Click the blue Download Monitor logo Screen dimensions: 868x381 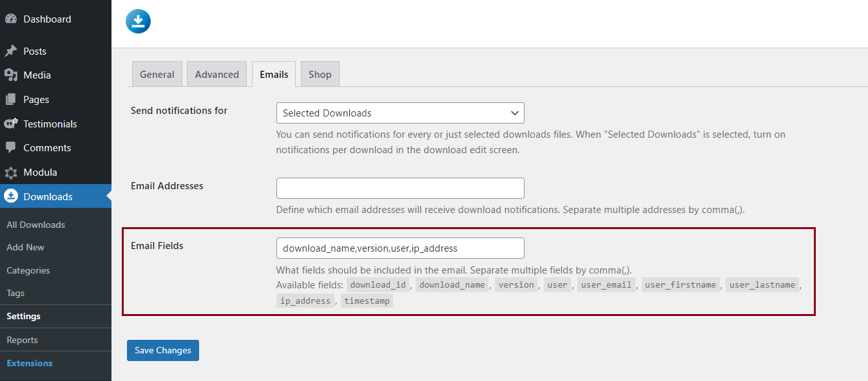[x=138, y=21]
